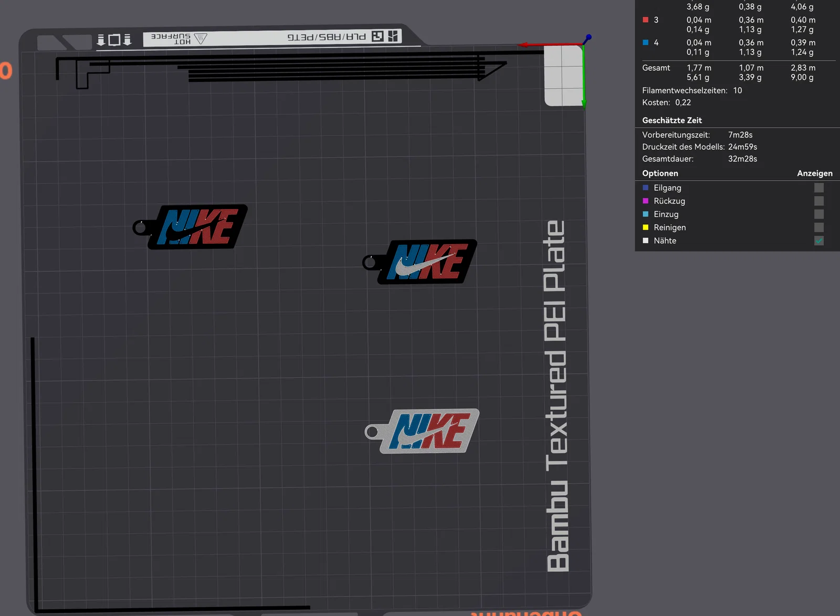This screenshot has width=840, height=616.
Task: Enable the Eilgang display checkbox
Action: coord(819,187)
